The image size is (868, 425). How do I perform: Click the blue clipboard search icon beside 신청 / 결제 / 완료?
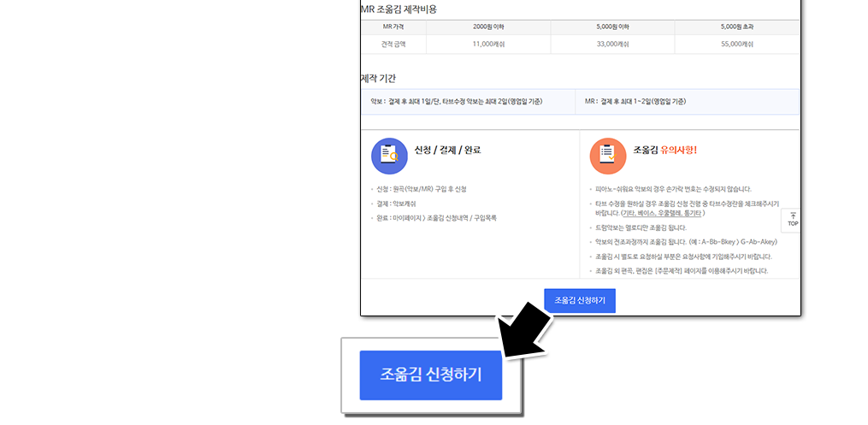(389, 156)
